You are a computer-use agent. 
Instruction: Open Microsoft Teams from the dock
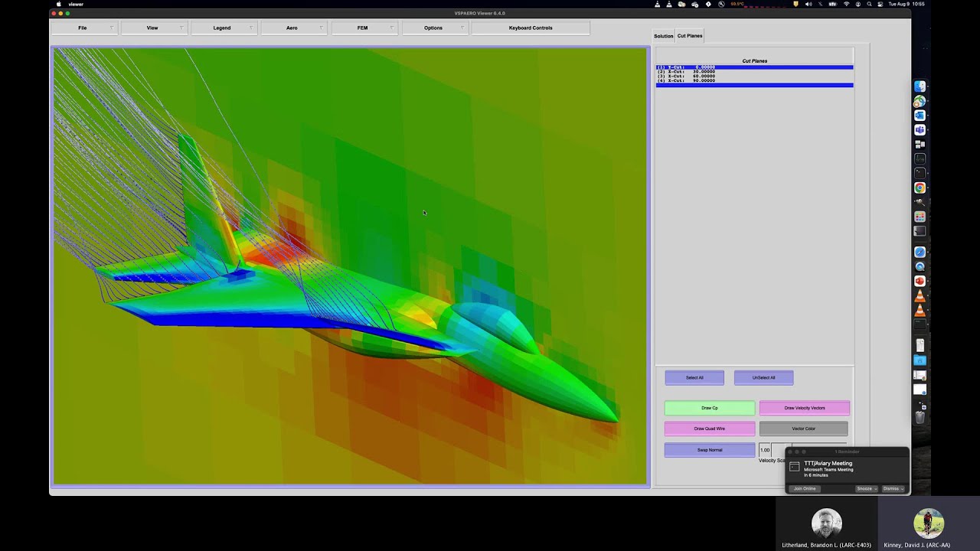point(920,130)
